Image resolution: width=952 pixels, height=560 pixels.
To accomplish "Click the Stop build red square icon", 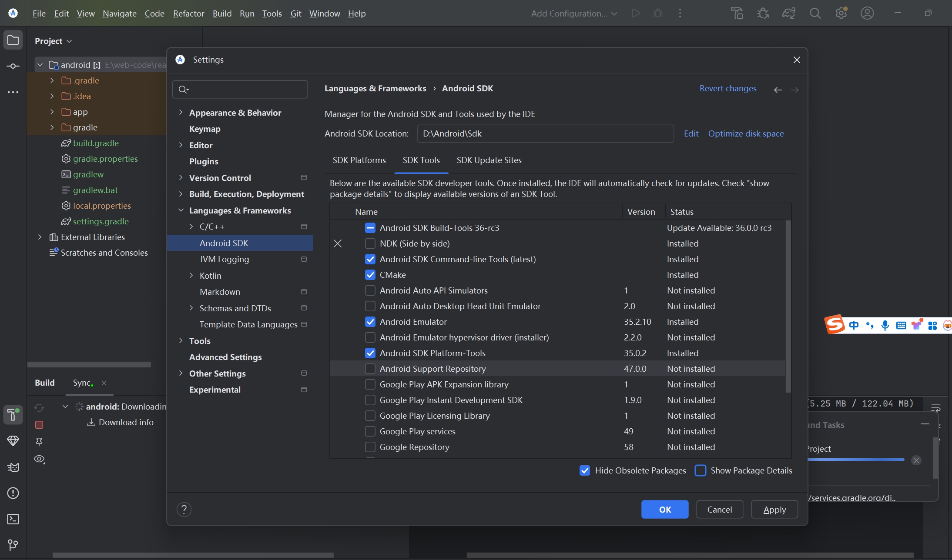I will point(39,424).
